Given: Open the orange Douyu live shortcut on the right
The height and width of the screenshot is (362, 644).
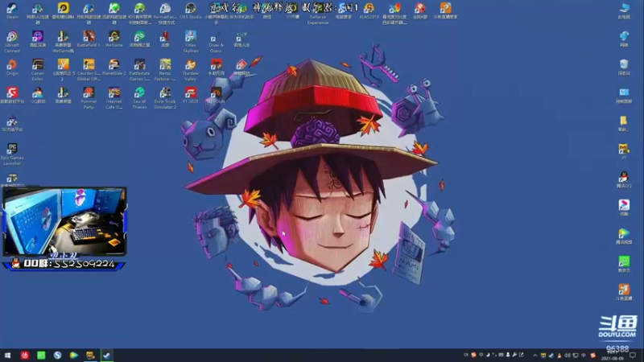Looking at the screenshot, I should click(x=624, y=292).
